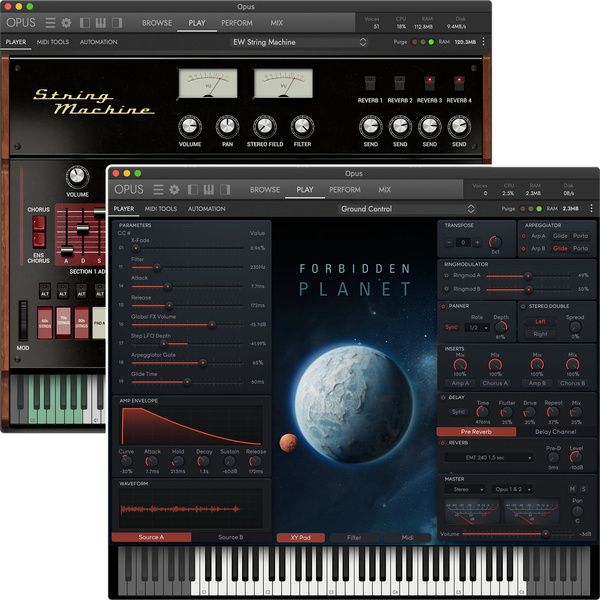This screenshot has width=600, height=600.
Task: Click the STEREO FIELD knob in String Machine
Action: tap(265, 127)
